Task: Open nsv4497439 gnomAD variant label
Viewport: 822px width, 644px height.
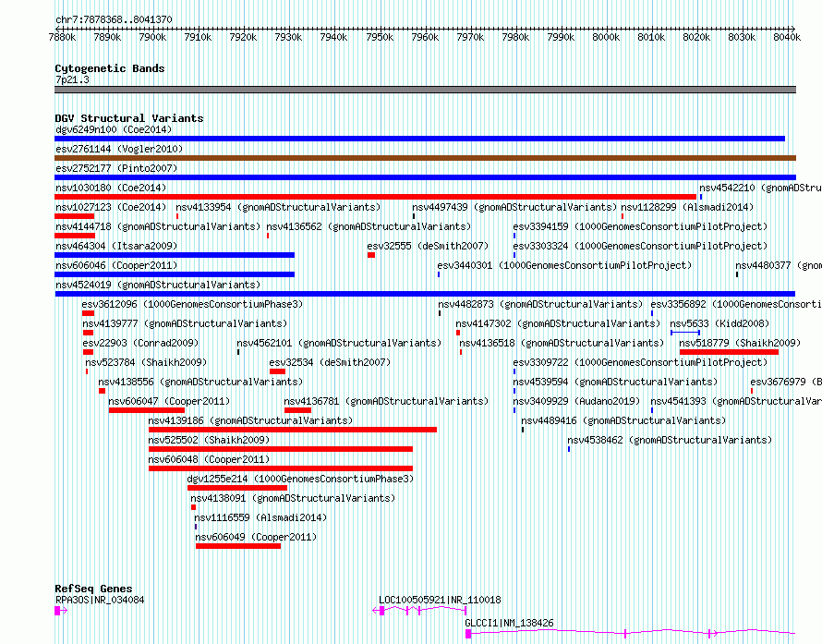Action: [x=514, y=207]
